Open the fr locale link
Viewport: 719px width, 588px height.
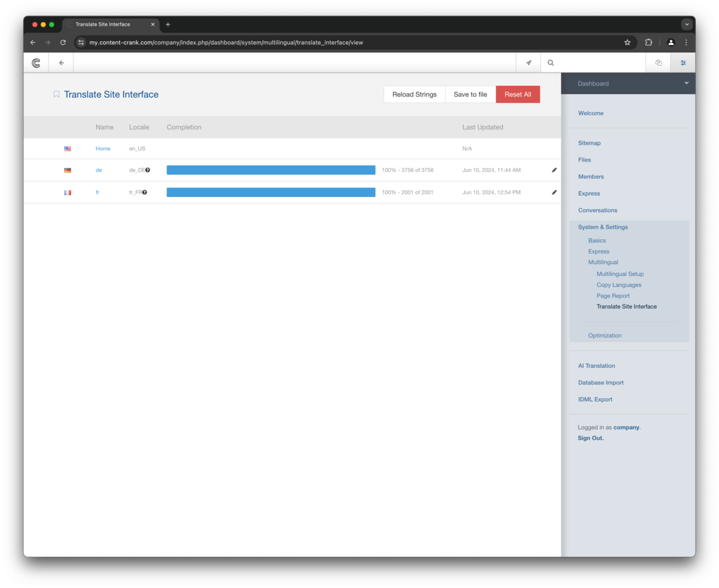click(98, 192)
